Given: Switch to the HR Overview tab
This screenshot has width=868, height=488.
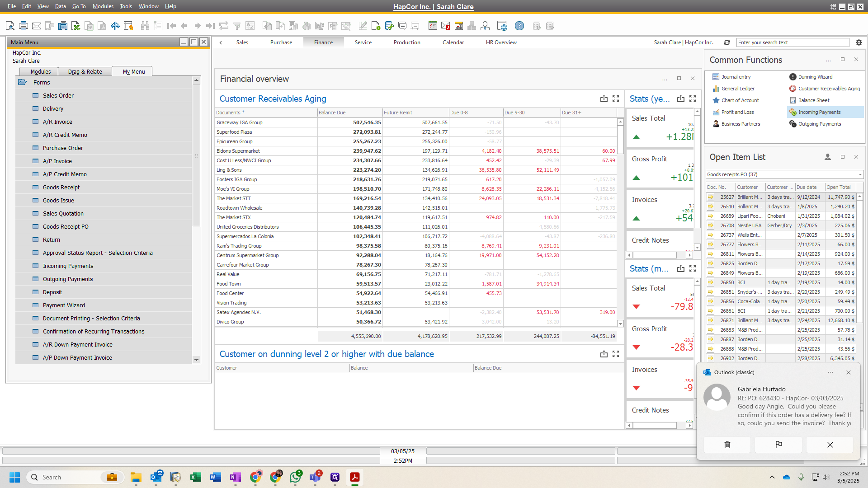Looking at the screenshot, I should tap(501, 42).
